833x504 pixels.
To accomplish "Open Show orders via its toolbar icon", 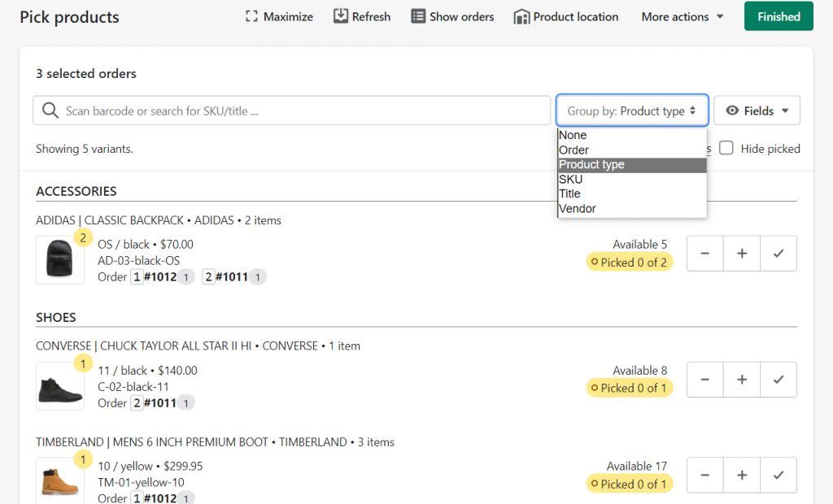I will 418,15.
